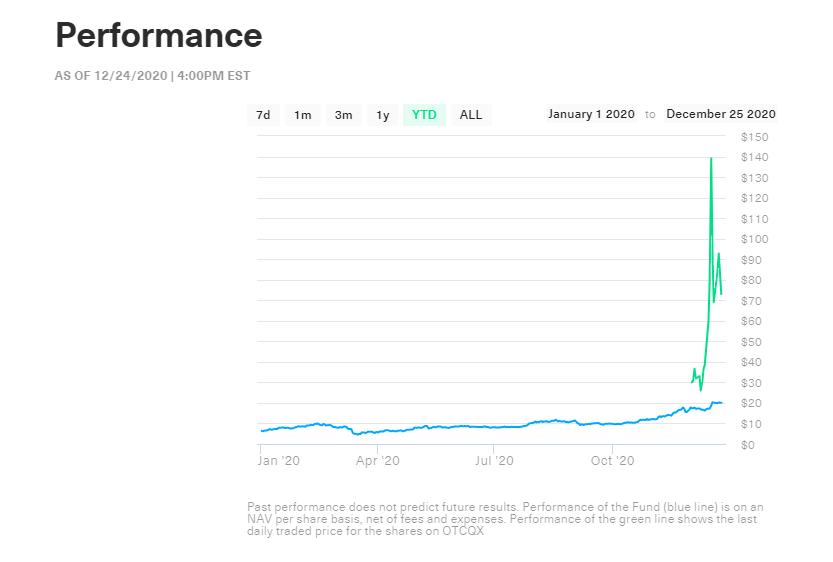
Task: Click the blue NAV line dip near April
Action: 358,434
